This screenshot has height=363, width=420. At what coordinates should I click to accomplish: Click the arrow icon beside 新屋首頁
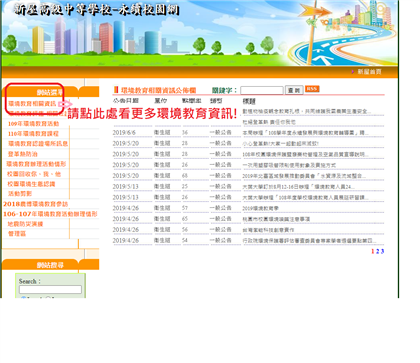tap(353, 72)
